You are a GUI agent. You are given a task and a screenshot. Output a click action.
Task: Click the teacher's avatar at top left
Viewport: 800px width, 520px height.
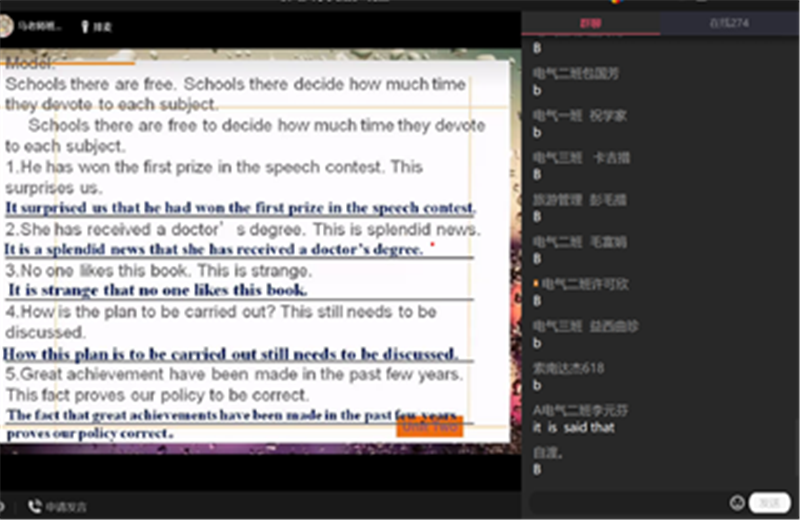pos(5,27)
